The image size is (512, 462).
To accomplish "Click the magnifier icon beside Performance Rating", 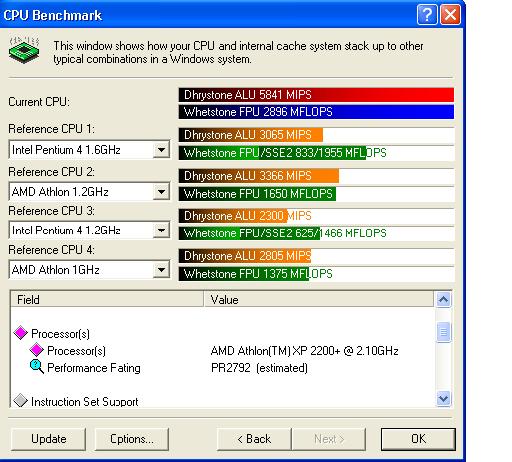I will point(37,367).
